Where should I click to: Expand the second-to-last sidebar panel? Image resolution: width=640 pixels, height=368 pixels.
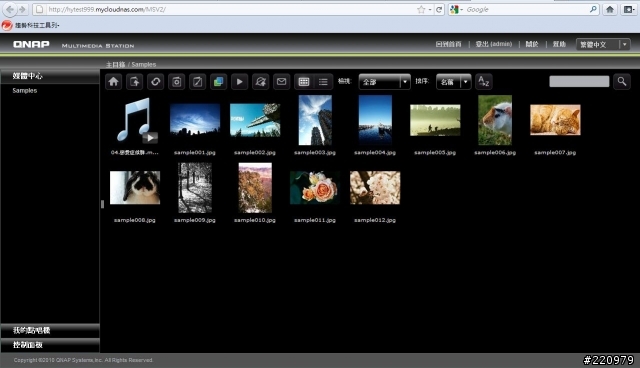point(50,330)
